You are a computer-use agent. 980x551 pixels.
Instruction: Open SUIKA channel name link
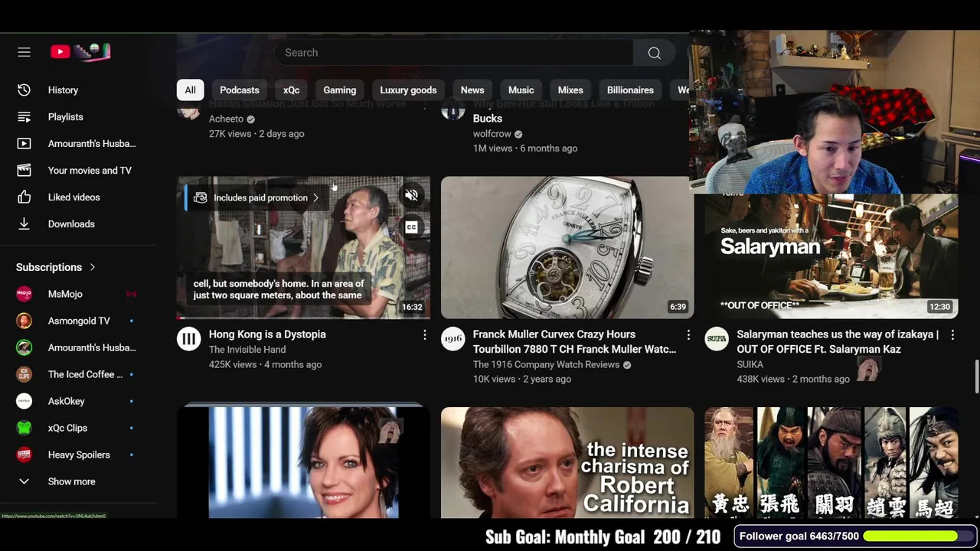click(x=750, y=365)
